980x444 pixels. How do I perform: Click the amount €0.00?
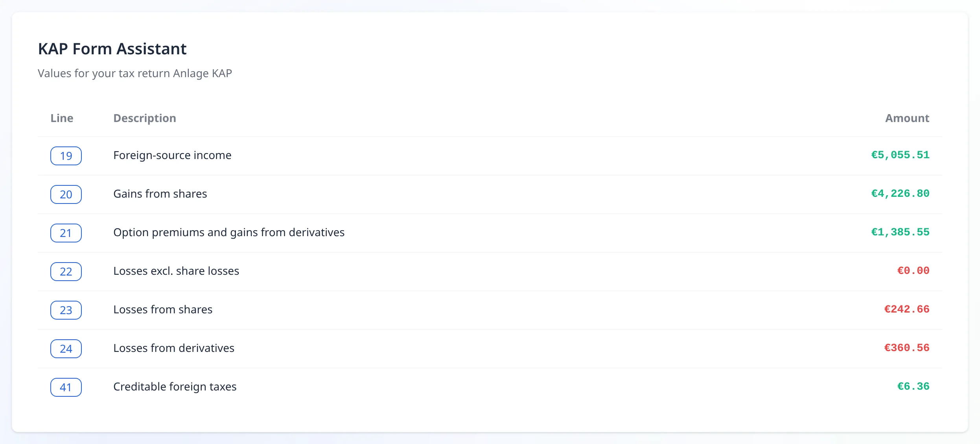click(913, 271)
